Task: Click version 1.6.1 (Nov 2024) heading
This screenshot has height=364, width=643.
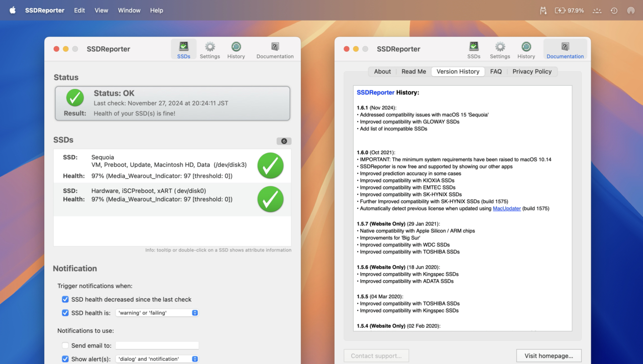Action: pos(377,107)
